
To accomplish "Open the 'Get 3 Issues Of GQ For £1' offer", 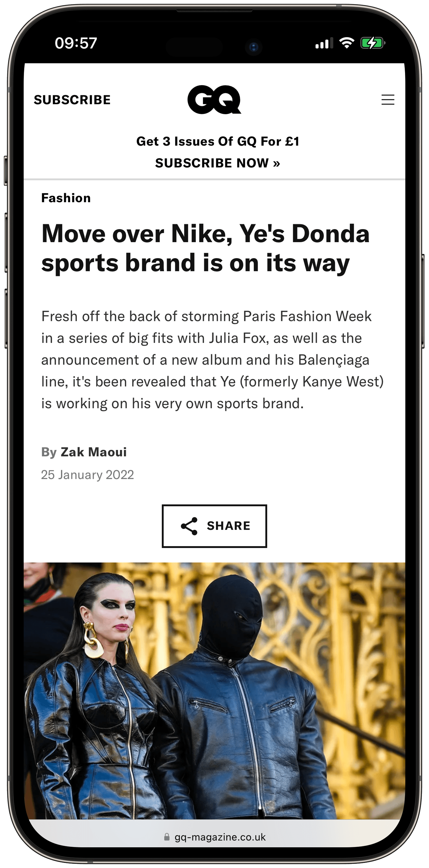I will click(x=217, y=141).
